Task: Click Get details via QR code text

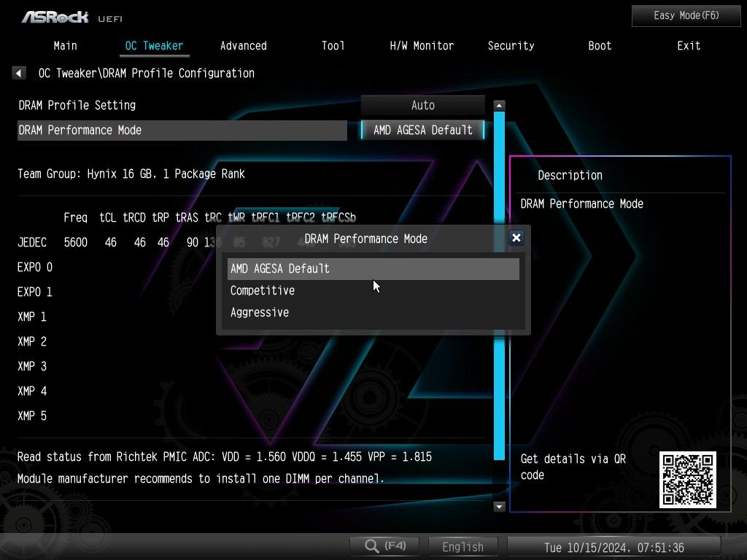Action: tap(573, 467)
